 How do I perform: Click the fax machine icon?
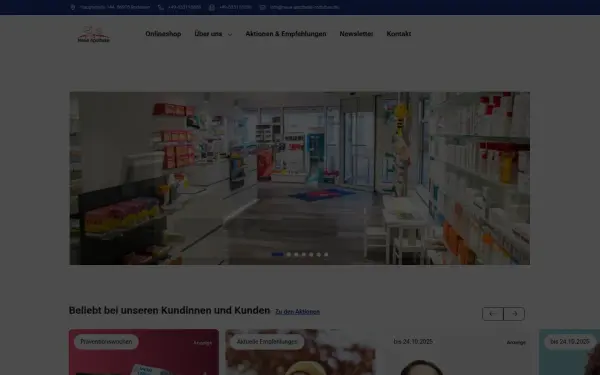[212, 7]
